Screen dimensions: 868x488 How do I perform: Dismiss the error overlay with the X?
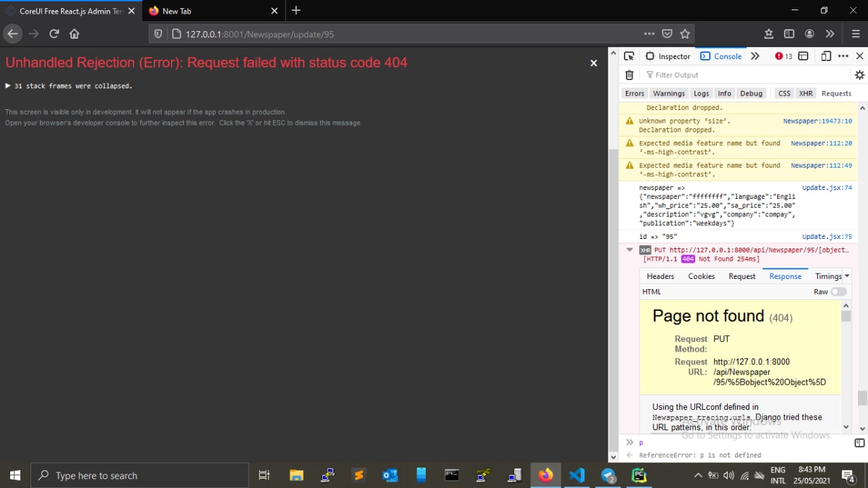pos(593,63)
